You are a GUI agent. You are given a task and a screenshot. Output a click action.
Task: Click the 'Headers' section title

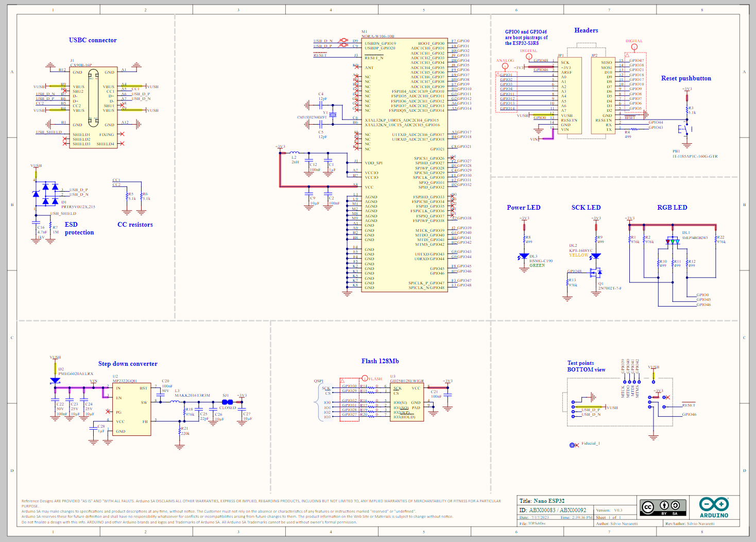(586, 30)
